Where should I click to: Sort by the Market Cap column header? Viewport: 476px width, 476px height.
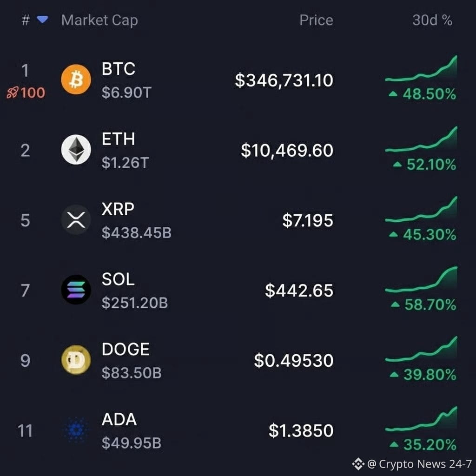pos(99,20)
